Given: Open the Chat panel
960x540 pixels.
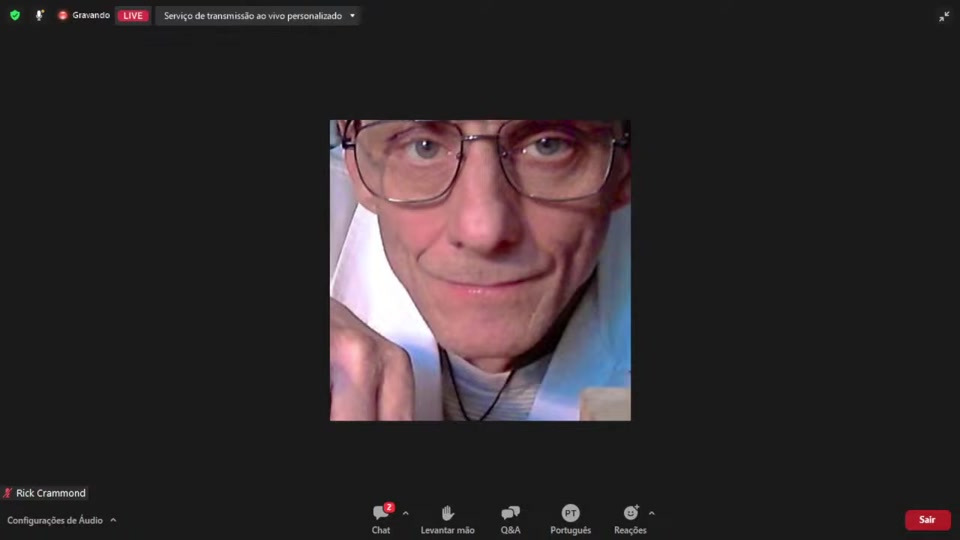Looking at the screenshot, I should point(381,518).
